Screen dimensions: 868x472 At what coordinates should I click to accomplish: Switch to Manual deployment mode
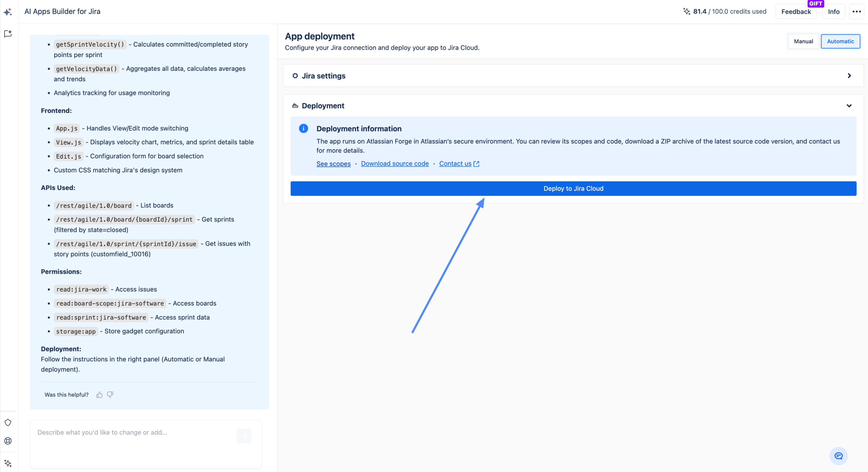click(803, 41)
